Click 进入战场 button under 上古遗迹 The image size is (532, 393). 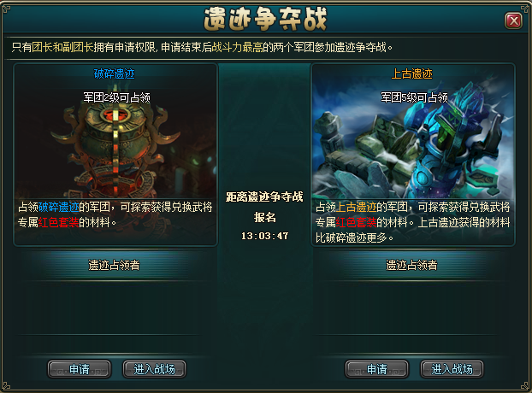click(x=452, y=369)
